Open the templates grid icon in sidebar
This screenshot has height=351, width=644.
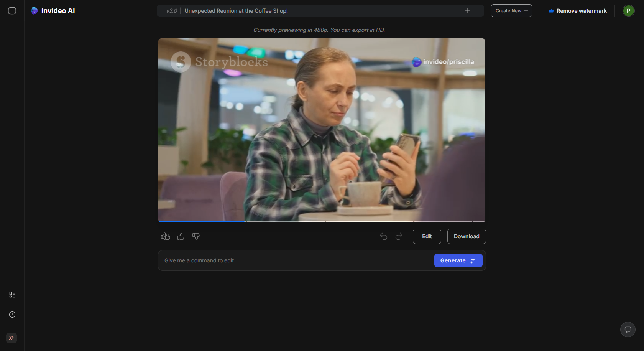(x=12, y=294)
